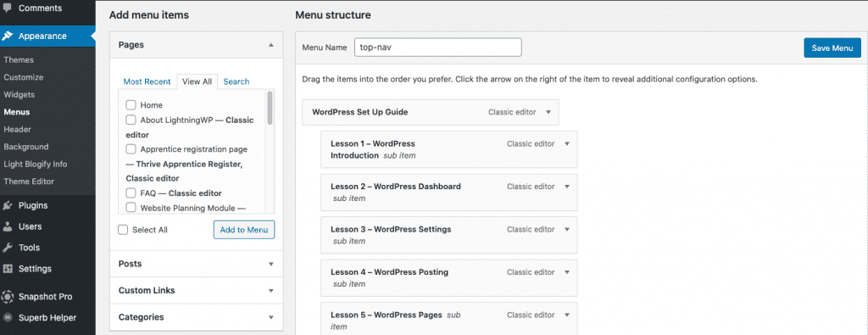The image size is (868, 335).
Task: Open the Plugins menu label
Action: [x=33, y=205]
